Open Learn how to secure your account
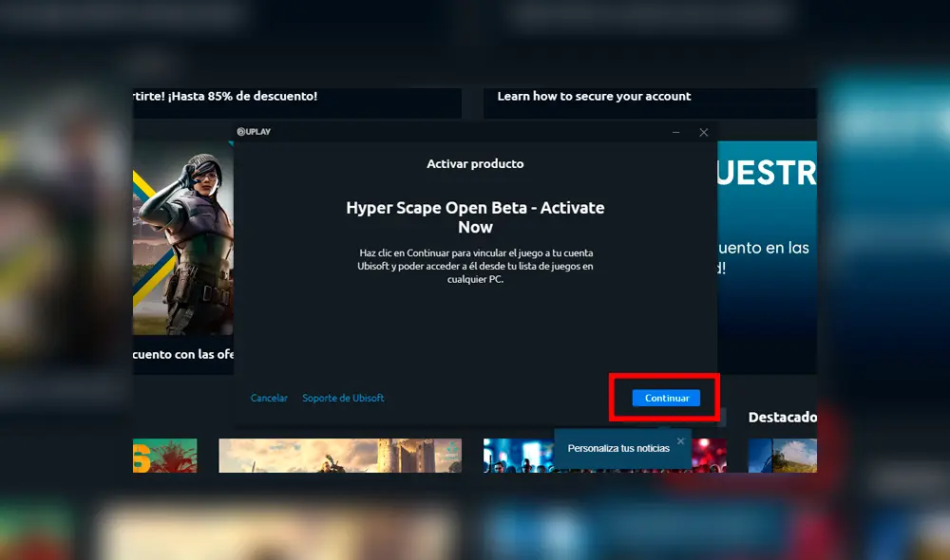950x560 pixels. pyautogui.click(x=594, y=97)
